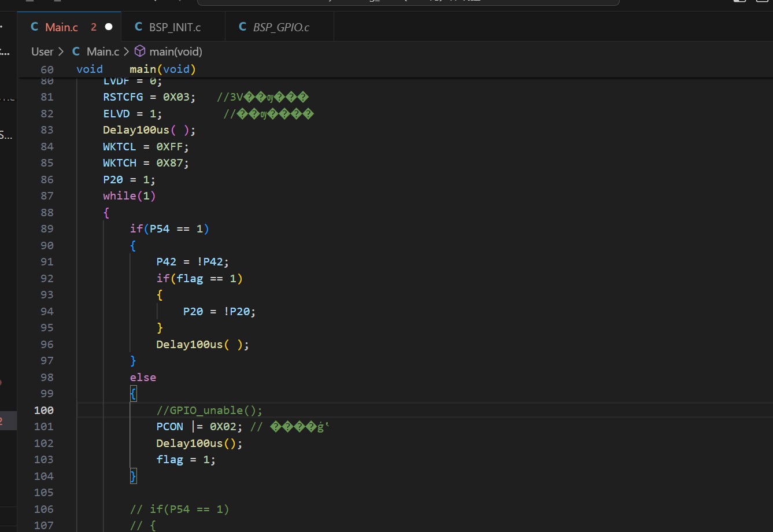
Task: Click the chevron after Main.c in the breadcrumb
Action: click(127, 51)
